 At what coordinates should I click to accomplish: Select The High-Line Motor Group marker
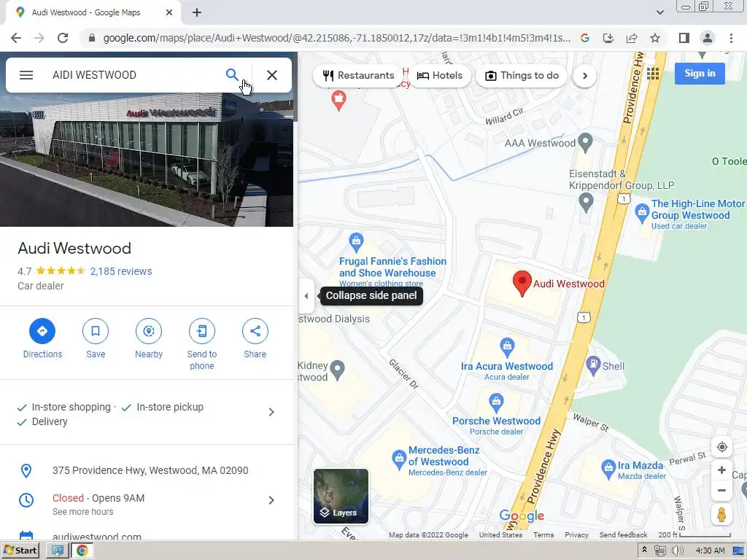point(642,212)
